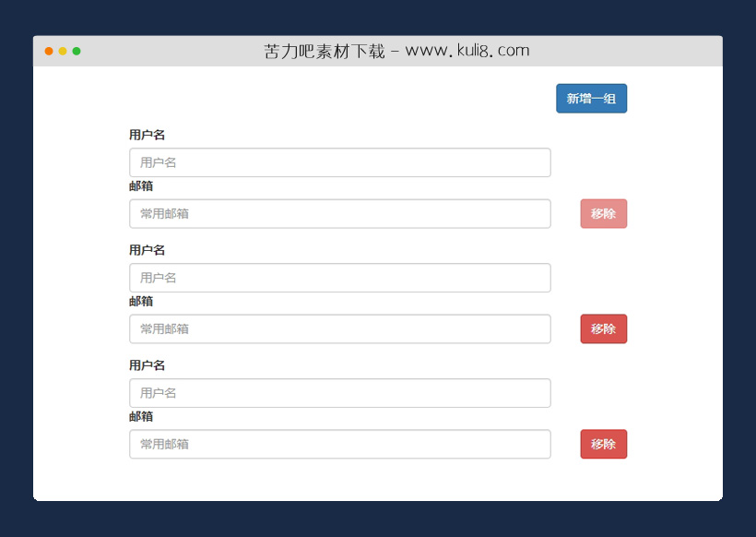Click the second group's 移除 button

tap(603, 328)
